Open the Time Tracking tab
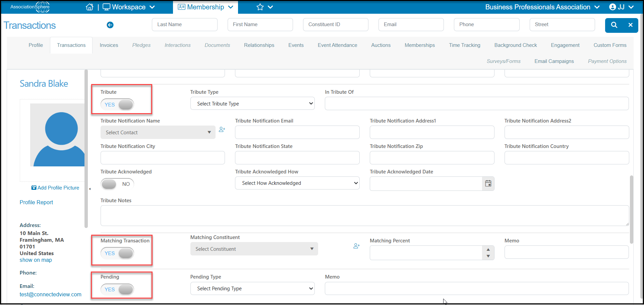The height and width of the screenshot is (305, 644). (465, 45)
